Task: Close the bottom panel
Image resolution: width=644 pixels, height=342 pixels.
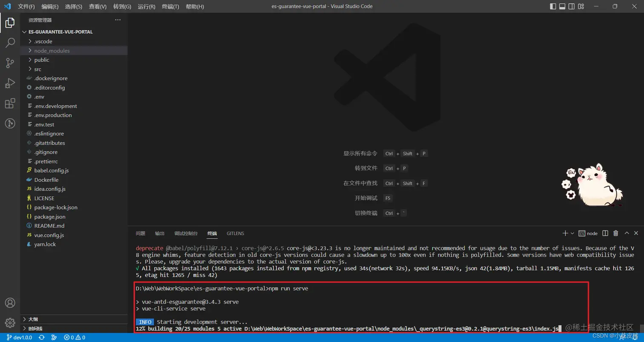Action: pyautogui.click(x=636, y=233)
